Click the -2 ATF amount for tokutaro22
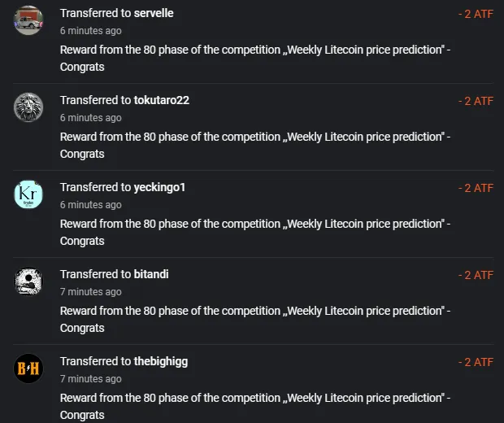 pos(476,102)
